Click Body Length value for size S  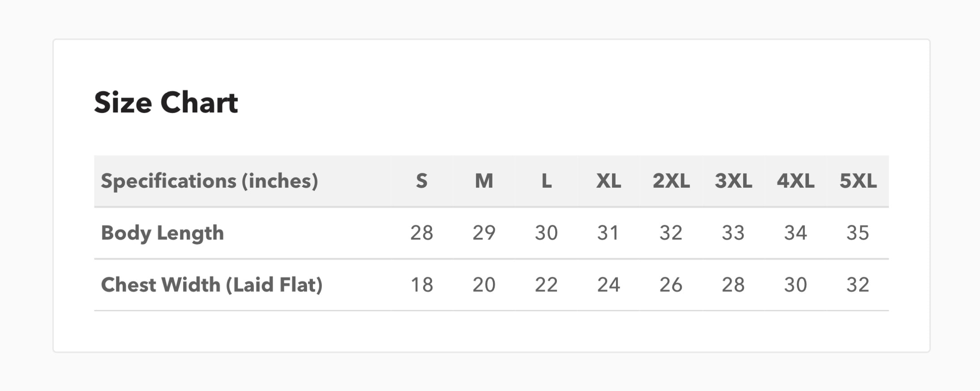tap(421, 233)
